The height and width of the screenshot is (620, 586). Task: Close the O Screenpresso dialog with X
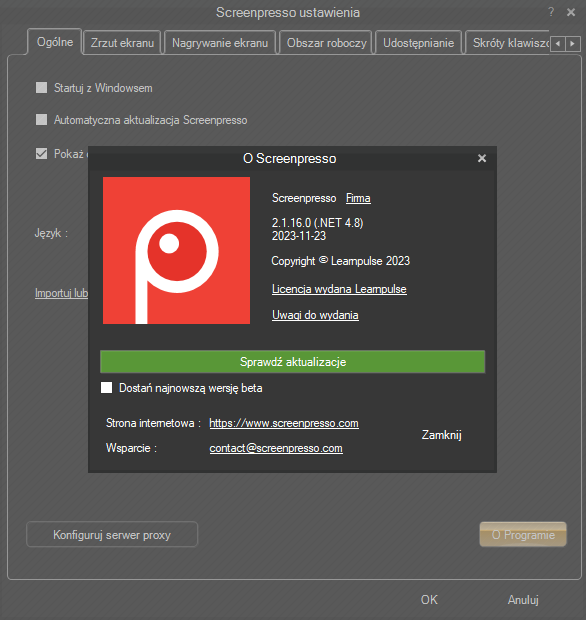coord(482,159)
